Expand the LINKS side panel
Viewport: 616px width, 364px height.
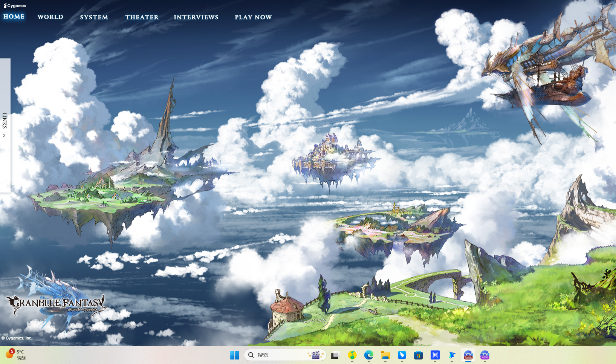[5, 121]
